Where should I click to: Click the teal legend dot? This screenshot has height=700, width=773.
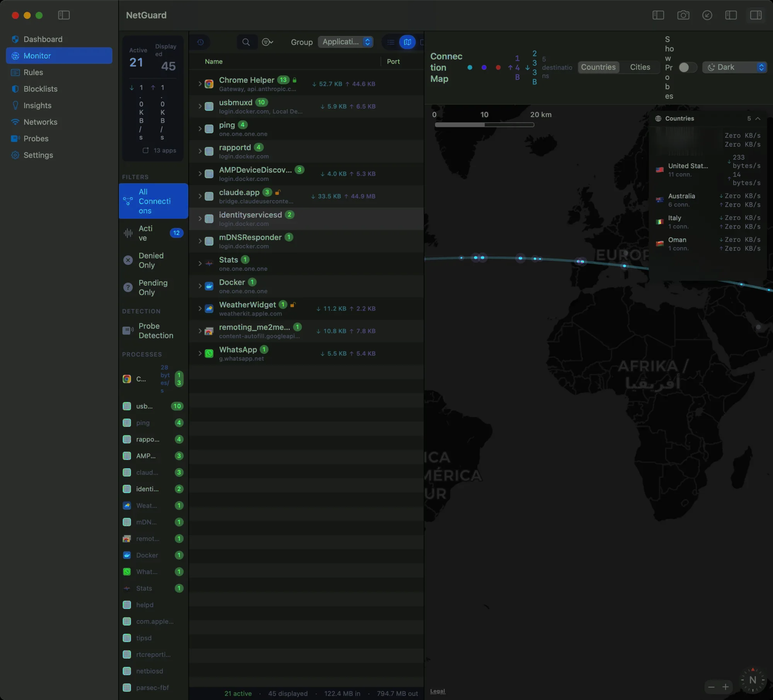[x=470, y=68]
